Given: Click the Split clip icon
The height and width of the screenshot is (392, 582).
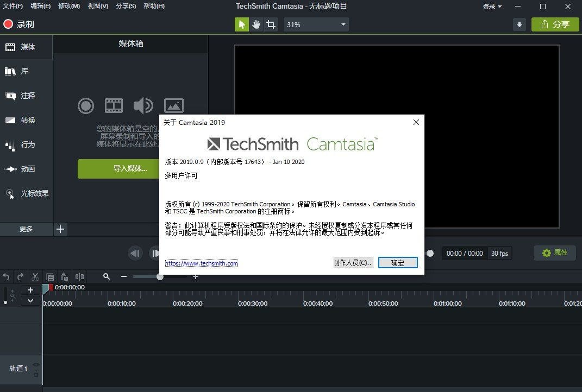Looking at the screenshot, I should (x=79, y=276).
